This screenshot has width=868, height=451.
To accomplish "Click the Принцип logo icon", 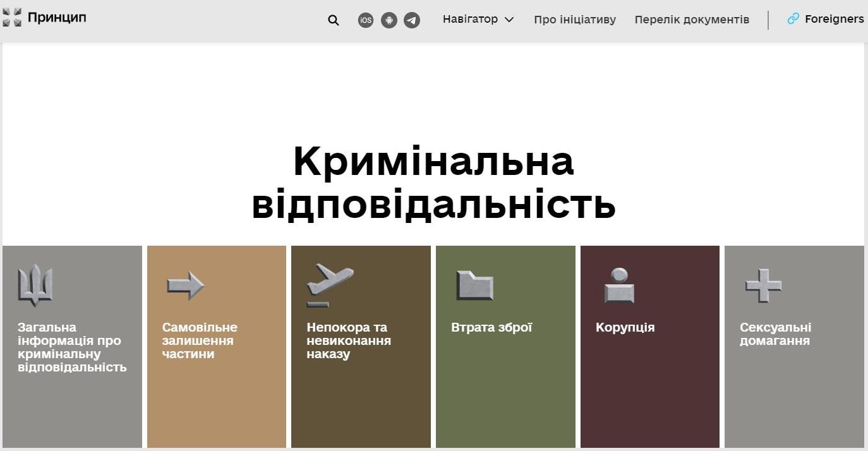I will click(12, 18).
